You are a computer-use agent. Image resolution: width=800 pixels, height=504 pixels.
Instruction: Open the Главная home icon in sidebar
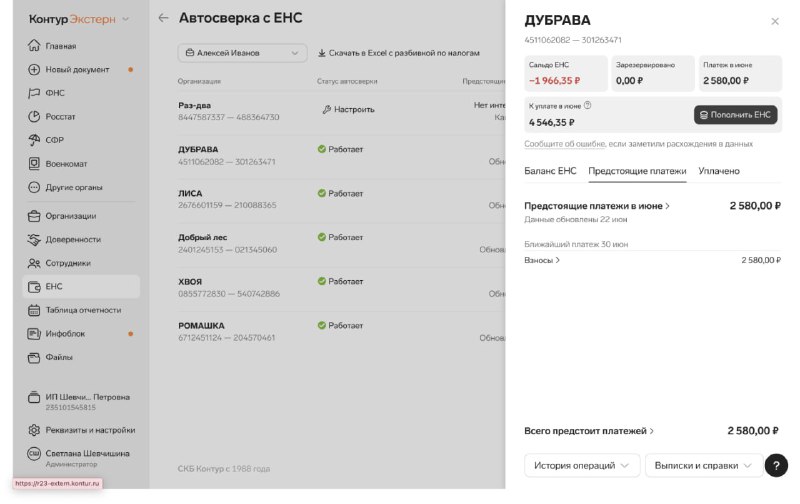(x=34, y=45)
